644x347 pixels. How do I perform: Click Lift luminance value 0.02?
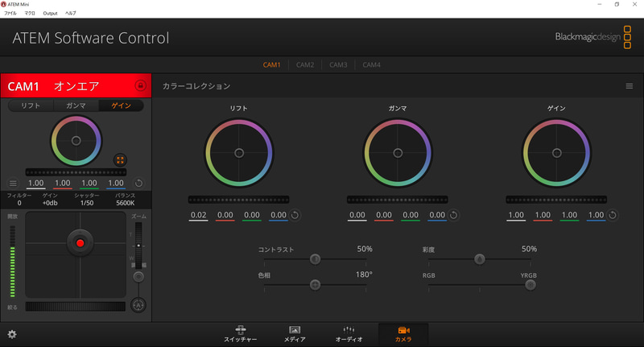198,215
